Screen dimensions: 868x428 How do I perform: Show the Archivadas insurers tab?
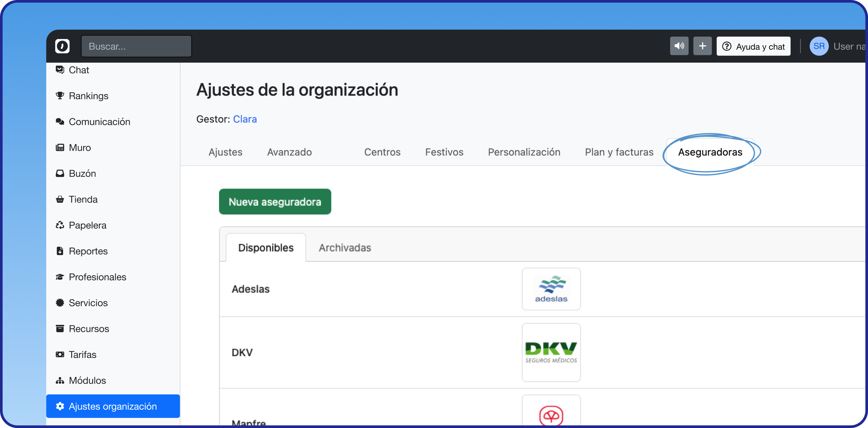[345, 248]
